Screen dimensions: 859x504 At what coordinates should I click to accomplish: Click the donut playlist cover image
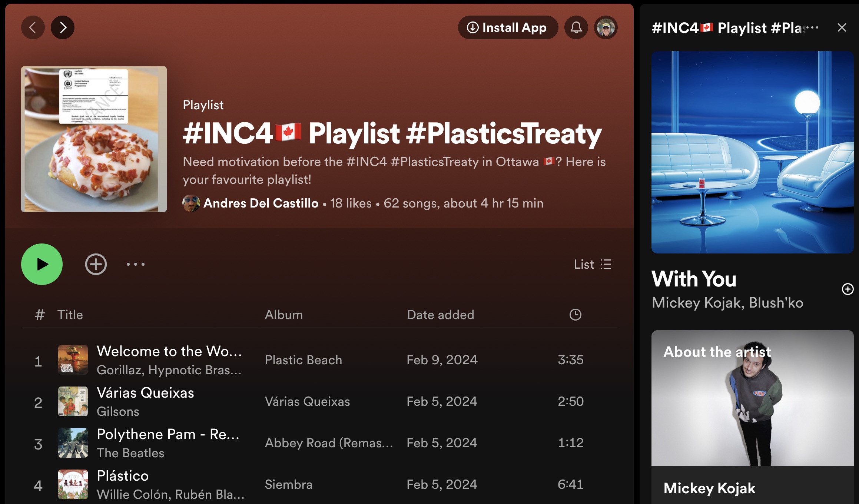pyautogui.click(x=94, y=139)
